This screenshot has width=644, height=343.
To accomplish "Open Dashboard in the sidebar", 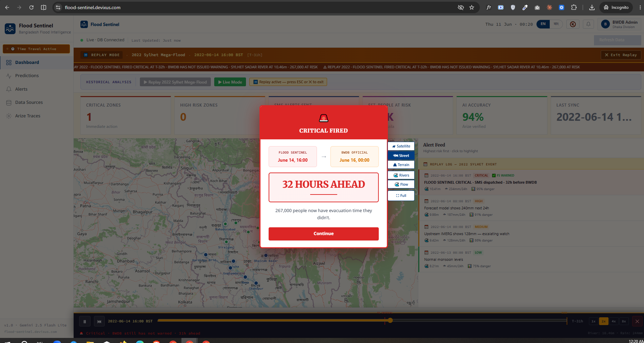I will click(x=36, y=63).
